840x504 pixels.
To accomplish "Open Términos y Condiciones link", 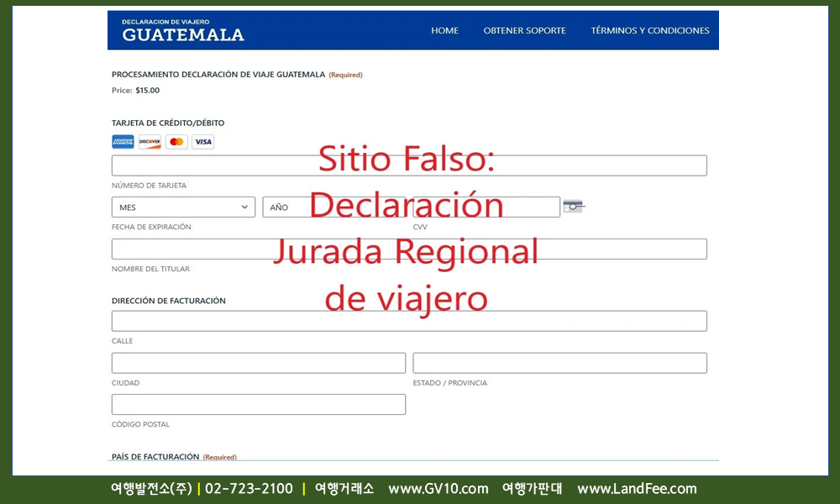I will pos(649,30).
